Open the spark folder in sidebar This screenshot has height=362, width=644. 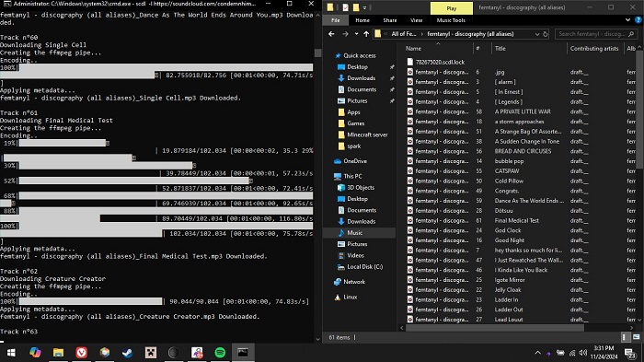point(353,146)
